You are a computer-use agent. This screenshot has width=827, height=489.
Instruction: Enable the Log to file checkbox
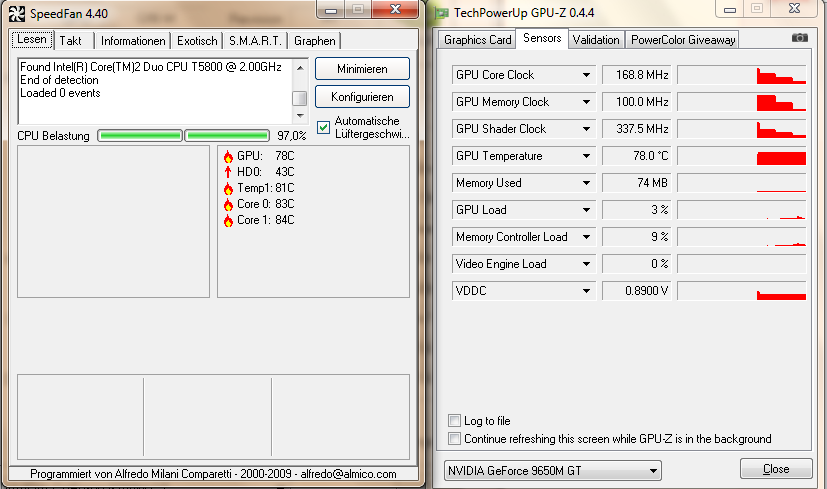coord(454,420)
